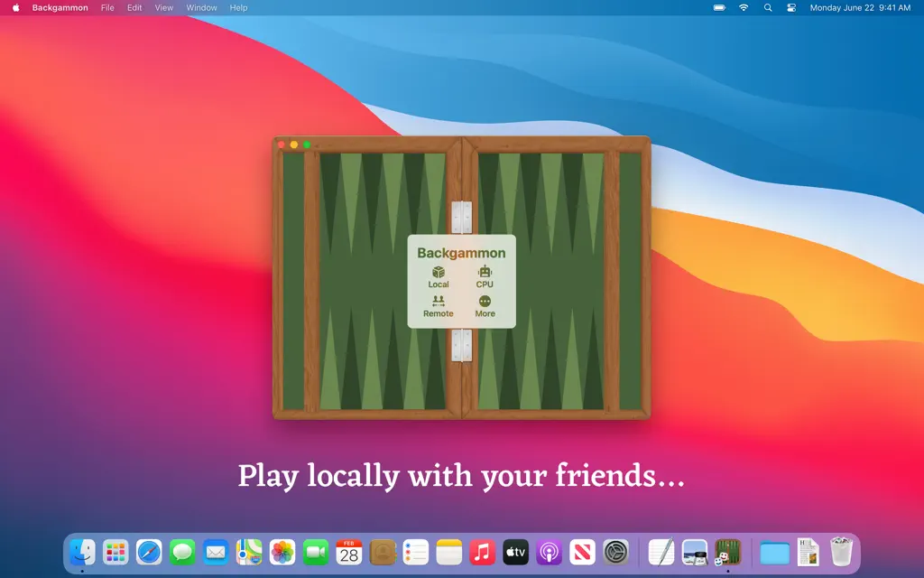Click the date and time in menu bar
924x578 pixels.
pyautogui.click(x=860, y=7)
